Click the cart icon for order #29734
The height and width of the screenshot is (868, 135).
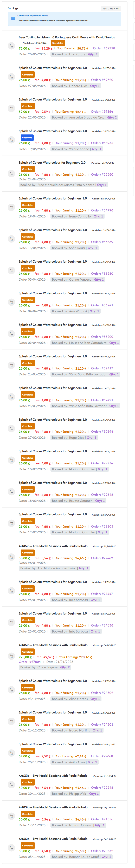pyautogui.click(x=11, y=460)
